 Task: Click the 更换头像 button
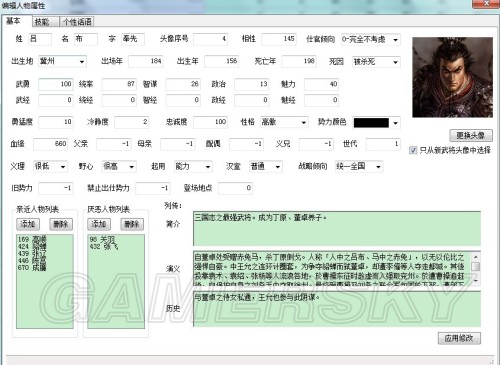(471, 135)
